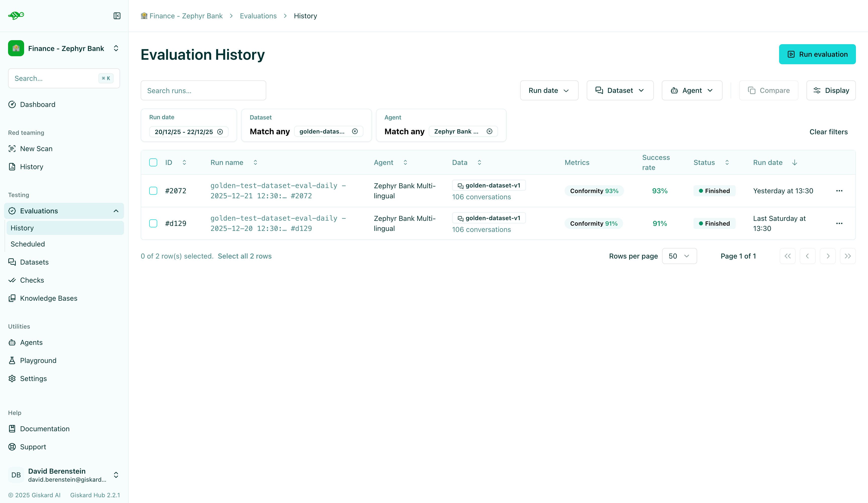Open the Compare view
The height and width of the screenshot is (503, 868).
pyautogui.click(x=769, y=90)
